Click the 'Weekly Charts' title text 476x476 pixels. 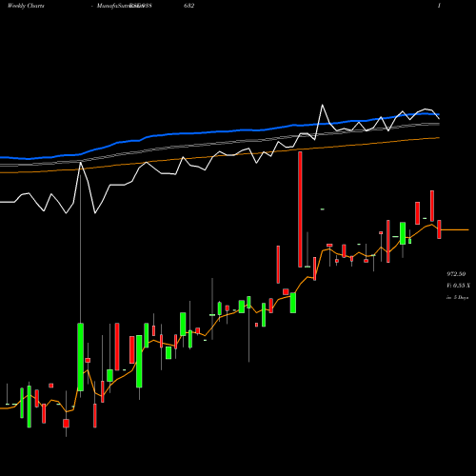(26, 6)
